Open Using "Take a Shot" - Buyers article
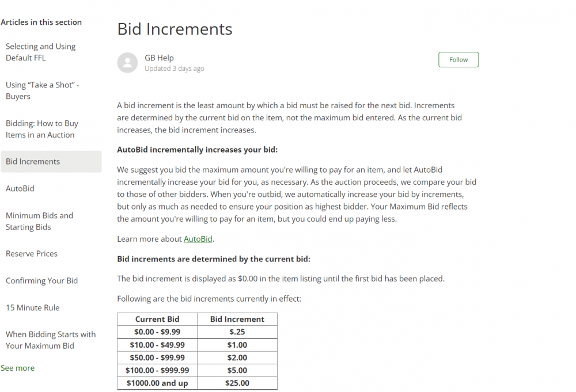Viewport: 576px width, 392px height. pos(42,90)
